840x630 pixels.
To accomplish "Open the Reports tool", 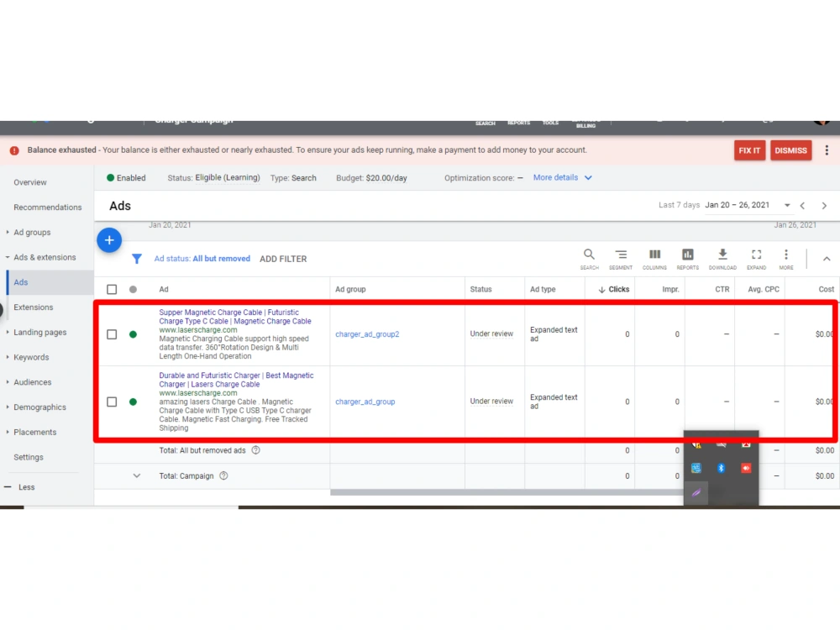I will click(x=688, y=260).
